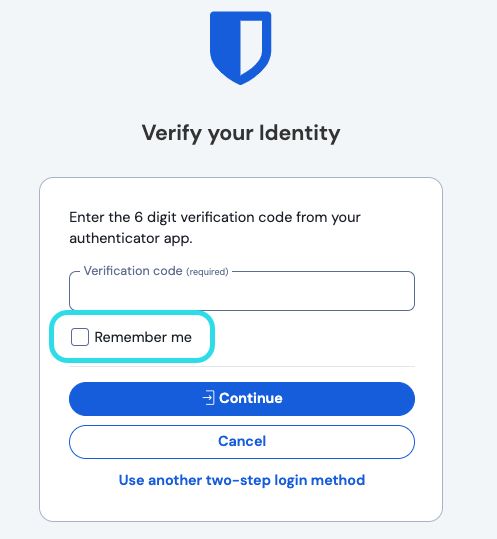
Task: Click the authenticator app instruction line
Action: [x=131, y=238]
